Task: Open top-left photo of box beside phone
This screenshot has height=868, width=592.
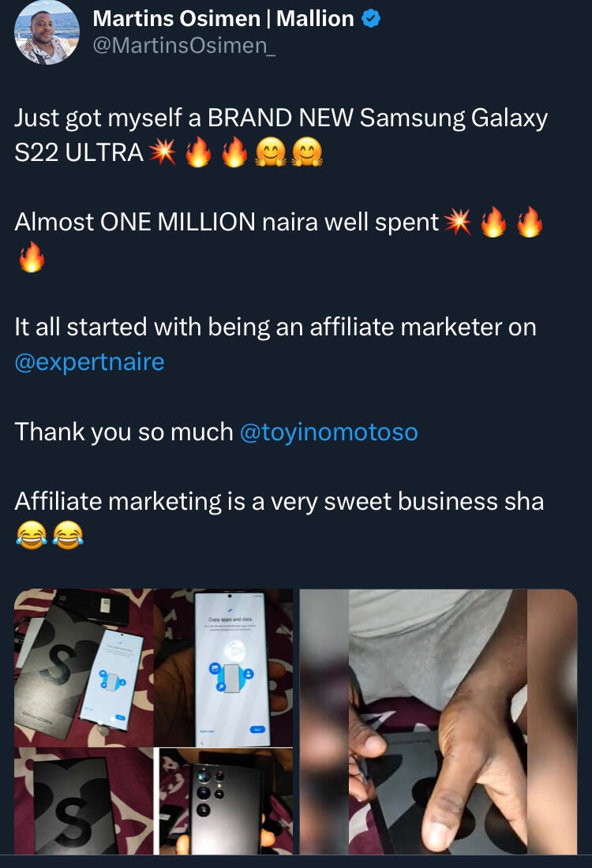Action: [x=84, y=668]
